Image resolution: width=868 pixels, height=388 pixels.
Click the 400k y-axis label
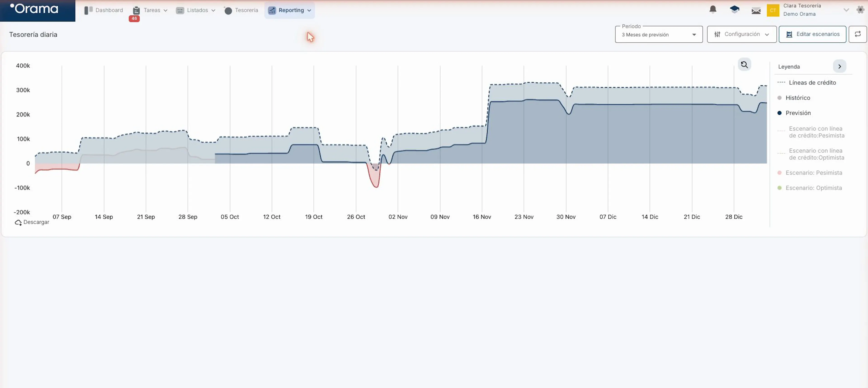pos(23,66)
